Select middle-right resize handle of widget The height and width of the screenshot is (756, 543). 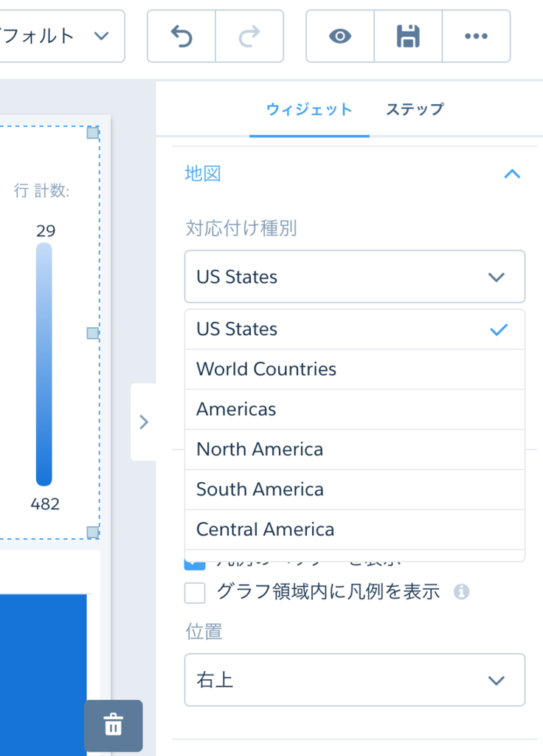pos(92,333)
